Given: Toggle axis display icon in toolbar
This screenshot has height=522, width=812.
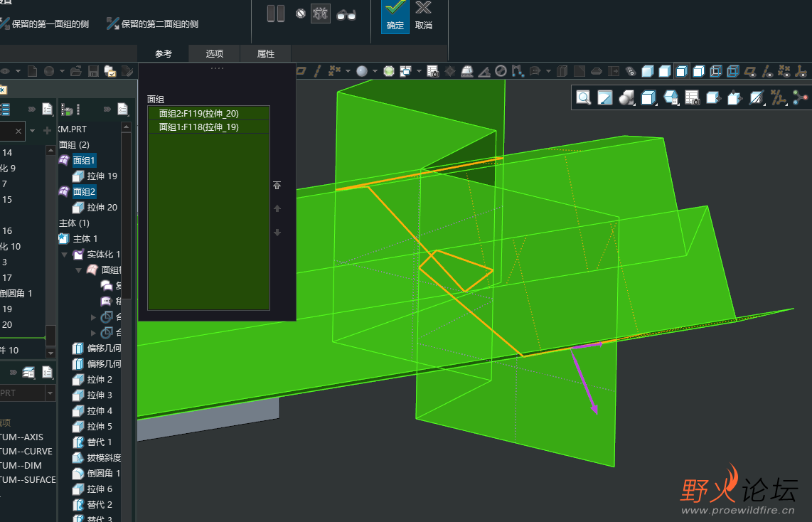Looking at the screenshot, I should 317,71.
